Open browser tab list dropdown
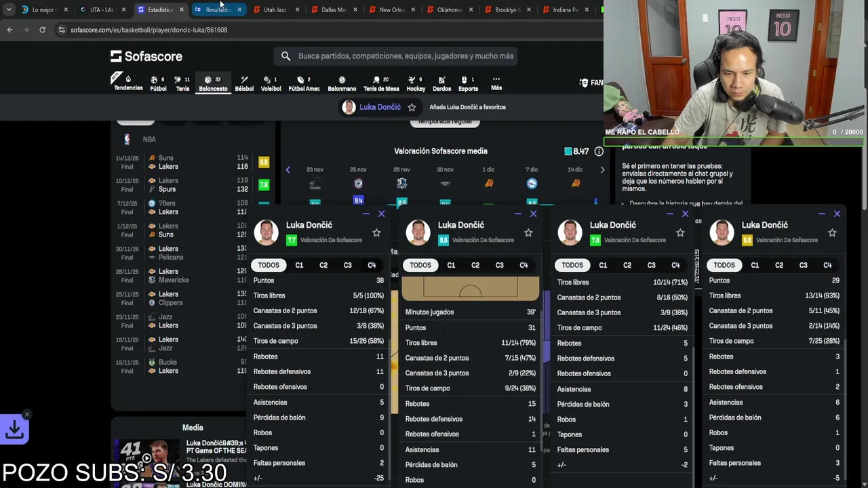868x488 pixels. click(8, 9)
